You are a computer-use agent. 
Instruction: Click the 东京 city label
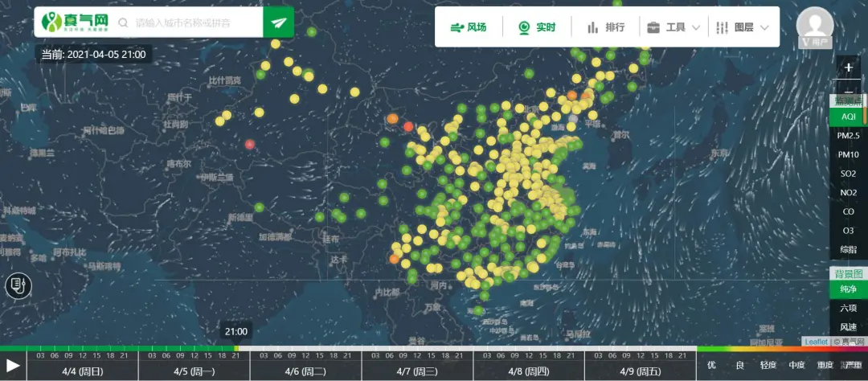(719, 153)
